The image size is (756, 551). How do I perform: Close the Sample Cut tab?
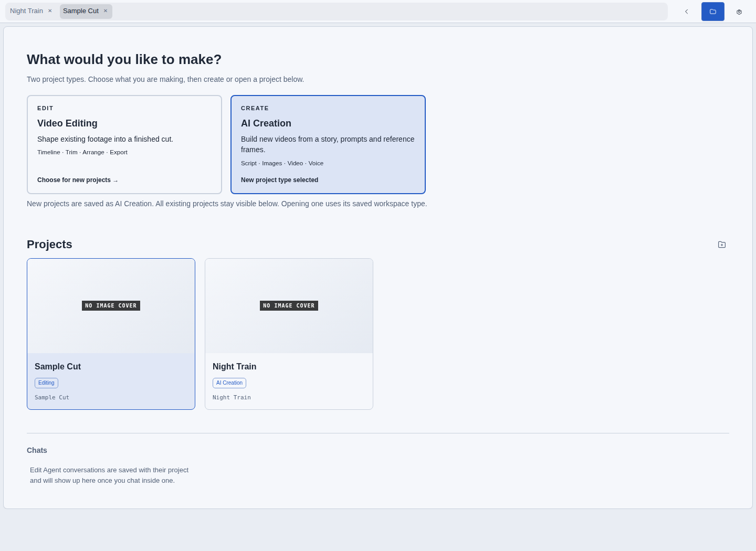[106, 11]
